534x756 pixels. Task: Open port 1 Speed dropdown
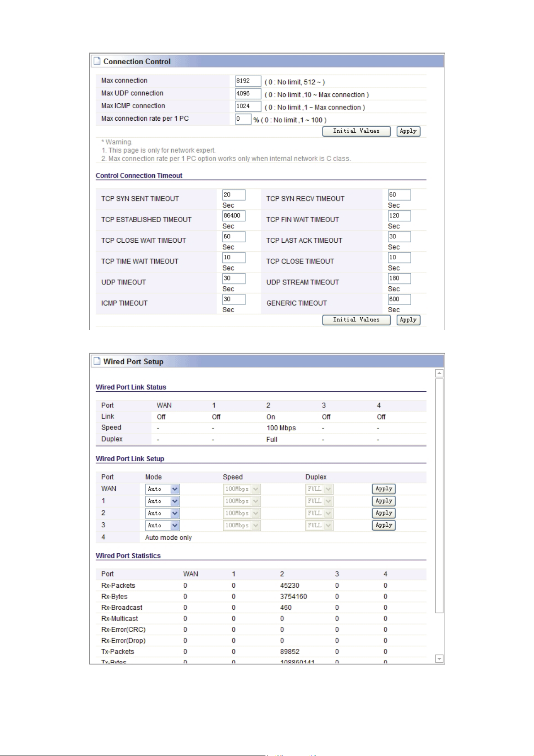coord(242,501)
